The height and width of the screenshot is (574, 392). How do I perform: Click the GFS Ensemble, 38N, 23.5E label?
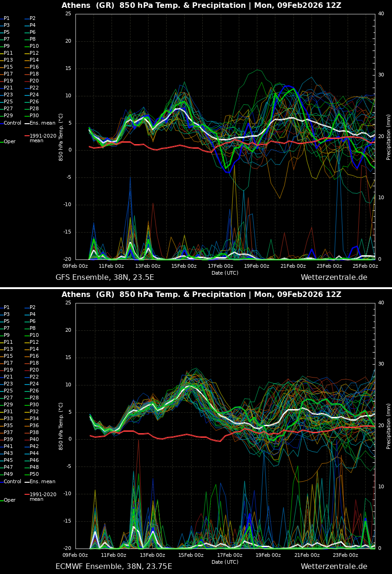pos(105,278)
